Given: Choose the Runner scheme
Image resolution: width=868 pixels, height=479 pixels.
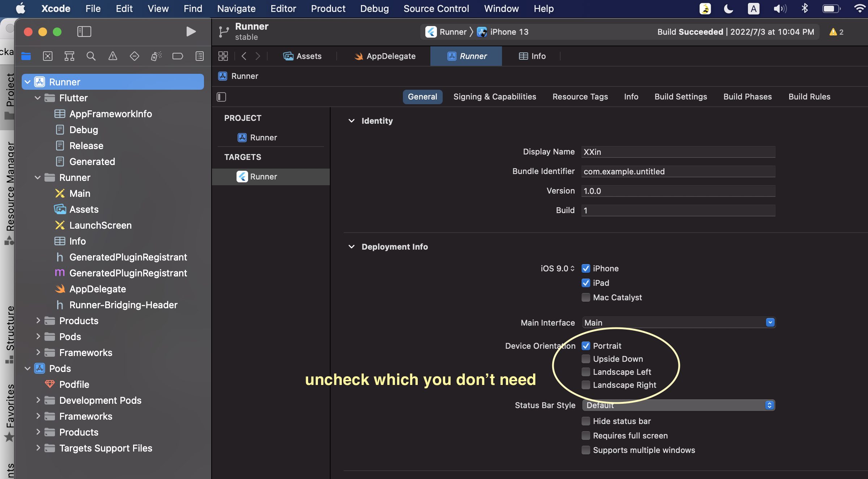Looking at the screenshot, I should coord(446,32).
